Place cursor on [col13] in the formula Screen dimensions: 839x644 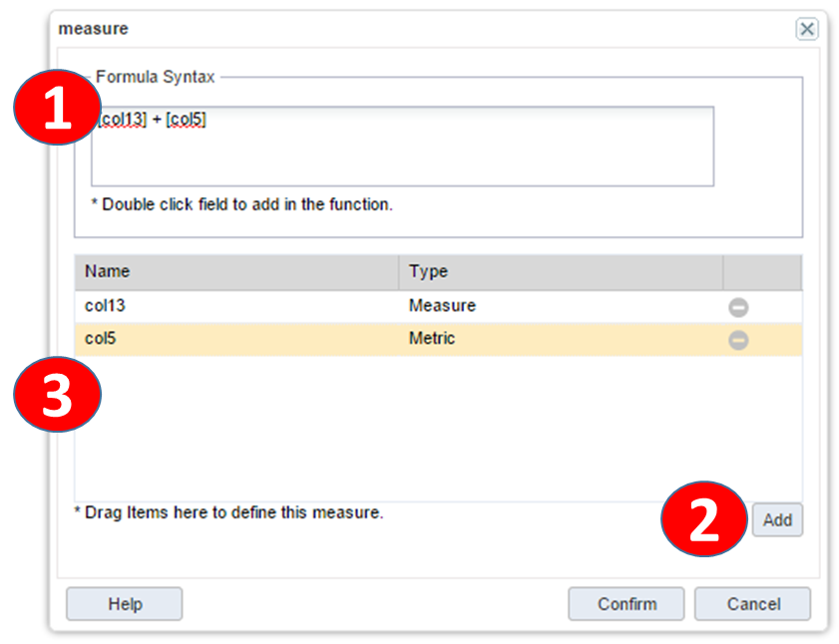click(x=122, y=120)
